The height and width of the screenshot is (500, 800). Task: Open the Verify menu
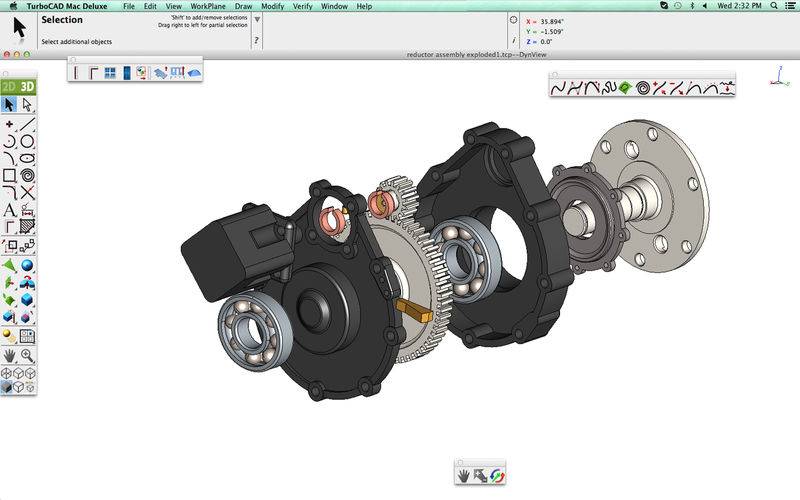303,6
